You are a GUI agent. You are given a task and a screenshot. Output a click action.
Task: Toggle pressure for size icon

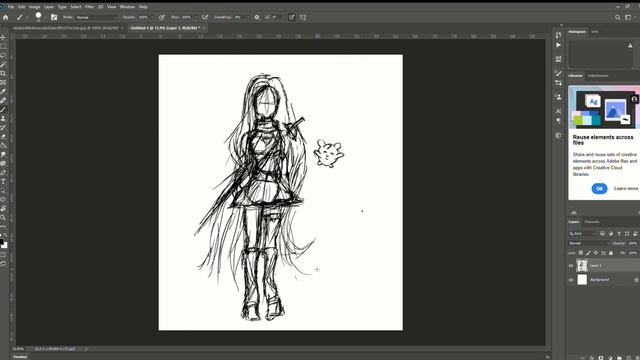point(291,18)
